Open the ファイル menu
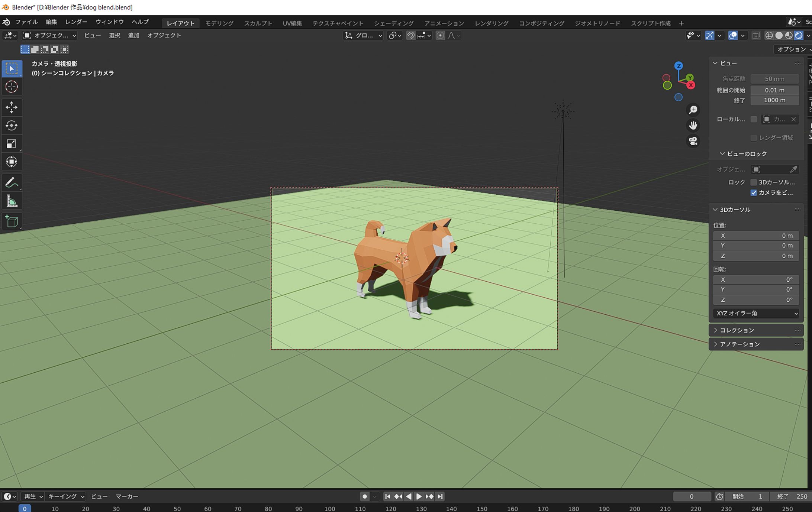This screenshot has height=512, width=812. (x=26, y=22)
